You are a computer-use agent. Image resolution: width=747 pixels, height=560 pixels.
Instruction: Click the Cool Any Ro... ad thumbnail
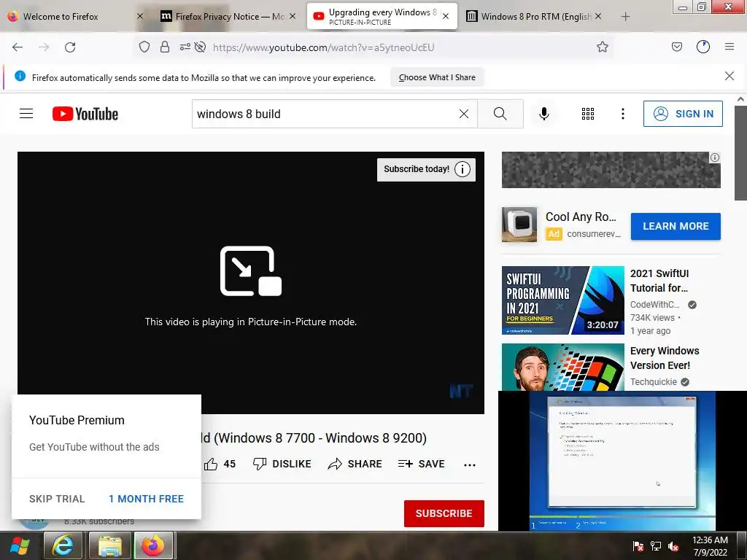[519, 225]
